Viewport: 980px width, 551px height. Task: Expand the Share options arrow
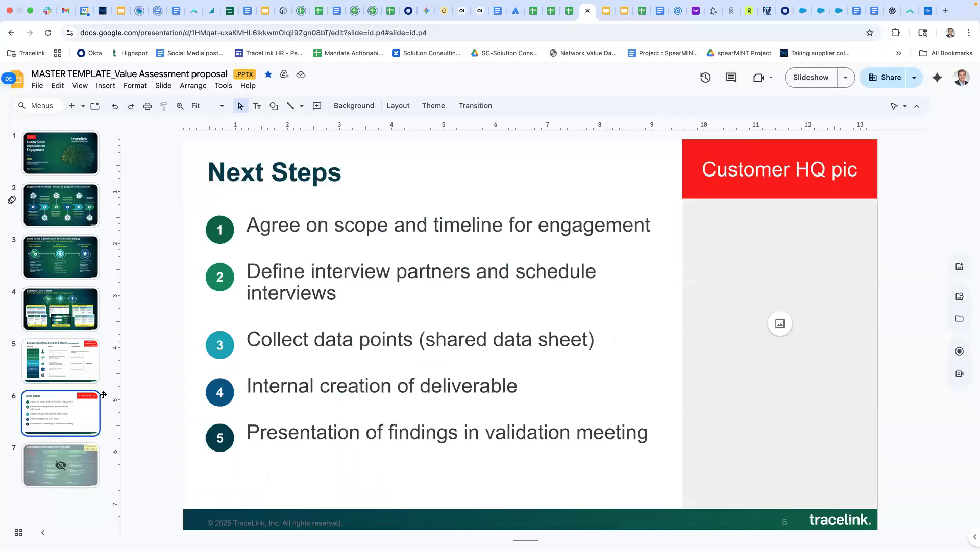pyautogui.click(x=914, y=78)
